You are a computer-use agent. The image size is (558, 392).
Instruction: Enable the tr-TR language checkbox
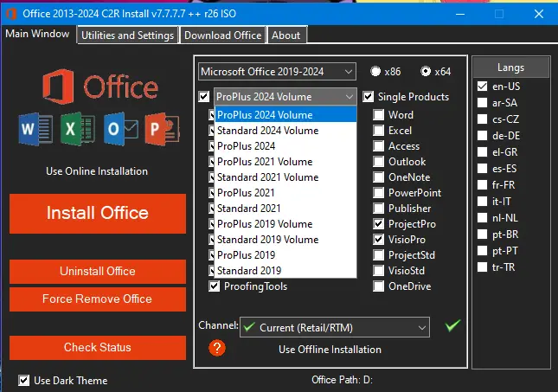pyautogui.click(x=482, y=267)
